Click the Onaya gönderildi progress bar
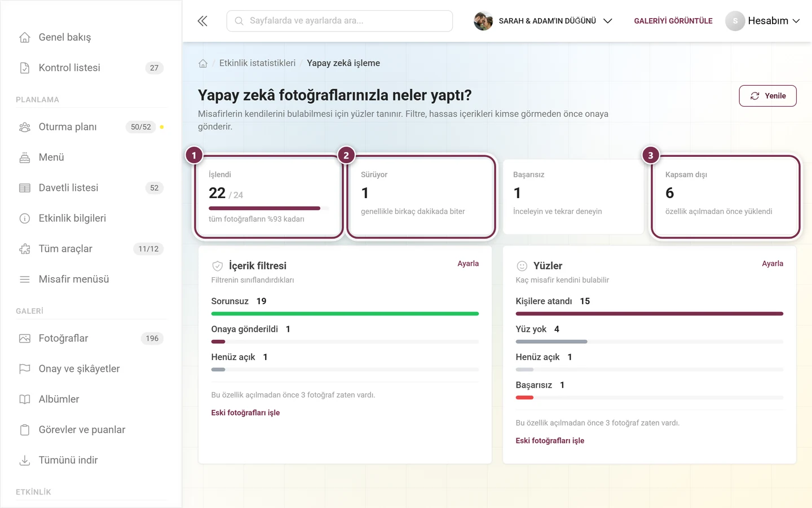This screenshot has width=812, height=508. tap(345, 341)
